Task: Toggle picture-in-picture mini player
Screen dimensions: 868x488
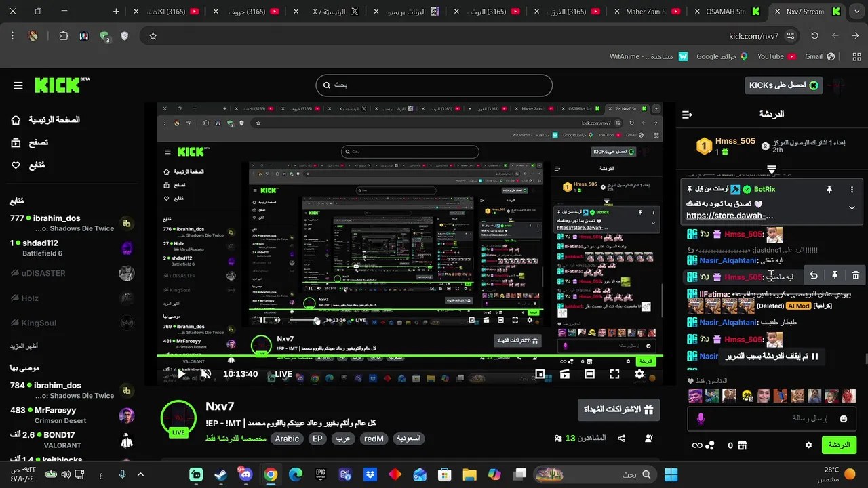Action: 540,374
